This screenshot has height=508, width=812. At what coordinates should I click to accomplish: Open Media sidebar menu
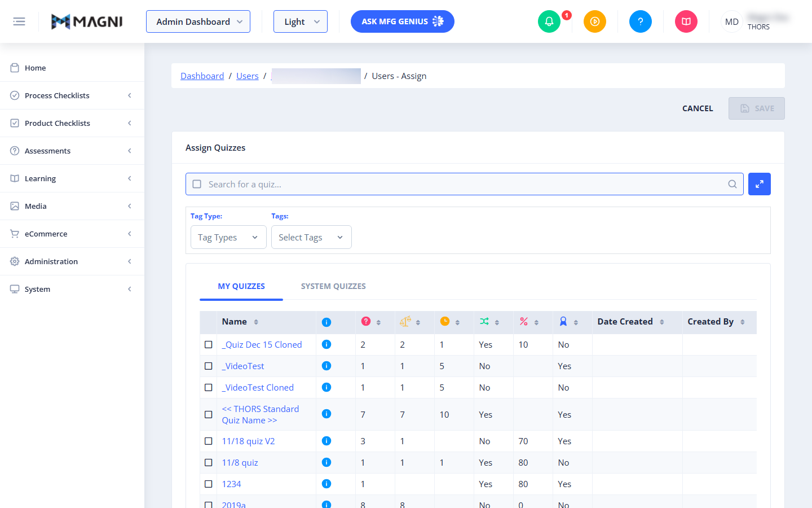tap(72, 206)
